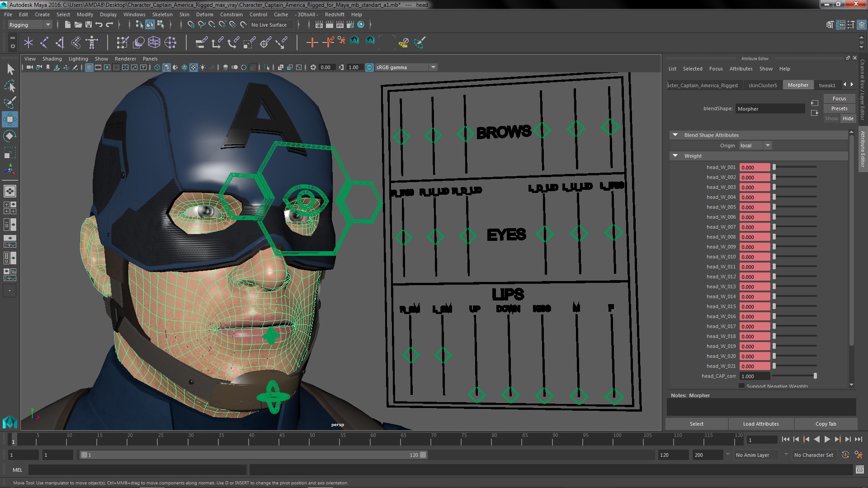Select the Create IK Handle tool
868x488 pixels.
click(x=60, y=43)
